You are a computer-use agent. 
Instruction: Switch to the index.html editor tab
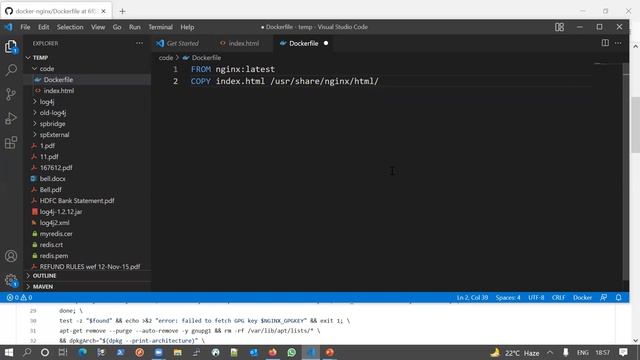[243, 43]
